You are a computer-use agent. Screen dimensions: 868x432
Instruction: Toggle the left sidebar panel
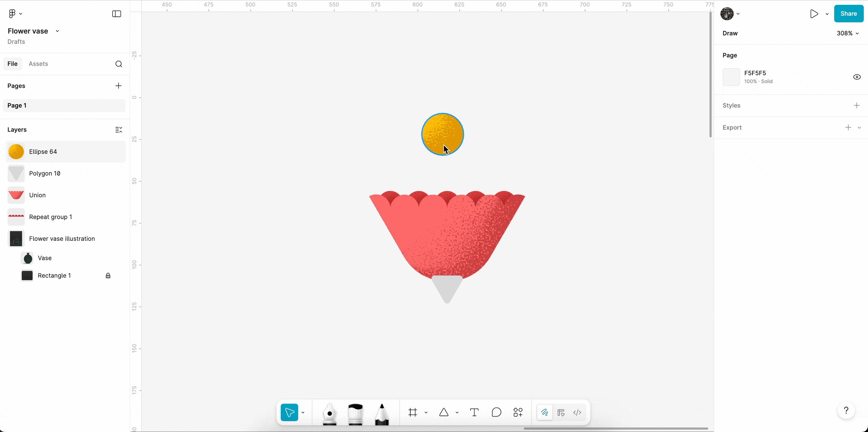(x=116, y=14)
